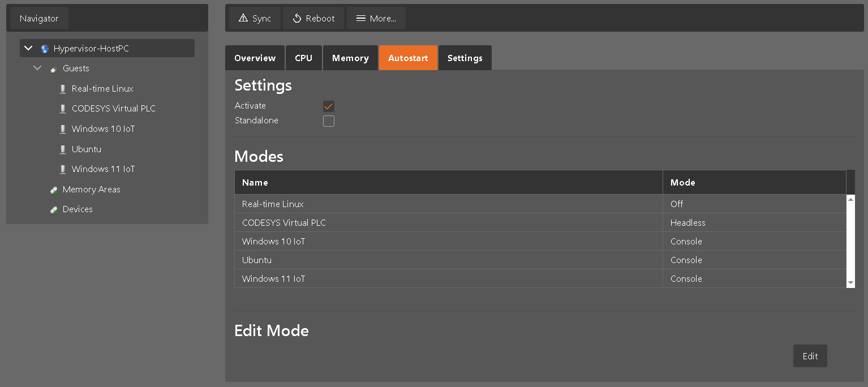Click the Ubuntu guest machine icon
Screen dimensions: 868x387
tap(62, 149)
